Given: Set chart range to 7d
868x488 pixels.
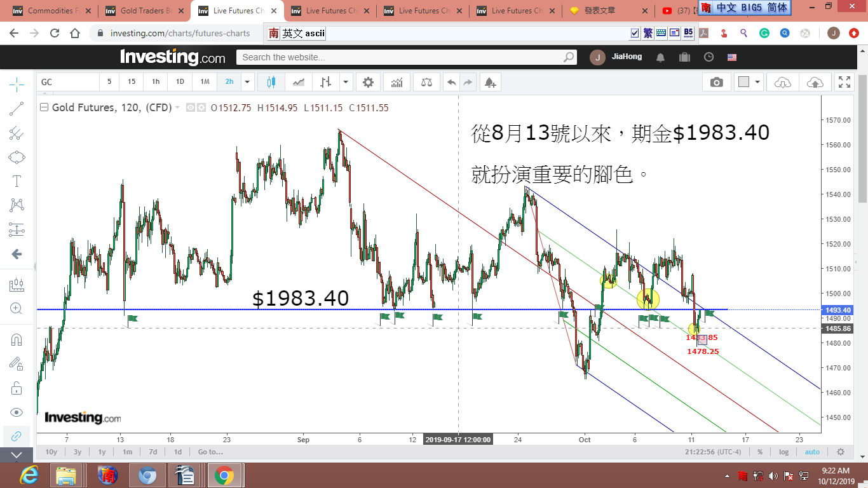Looking at the screenshot, I should tap(153, 452).
